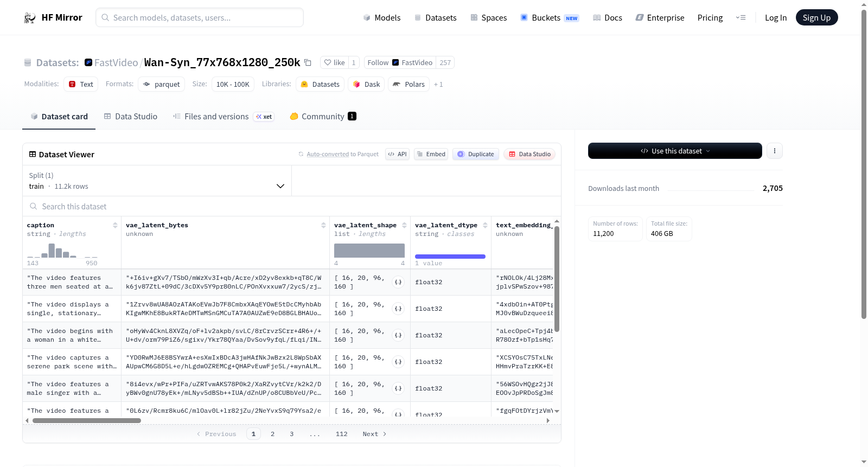Viewport: 868px width, 467px height.
Task: Go to Datasets in the top navigation
Action: [x=436, y=18]
